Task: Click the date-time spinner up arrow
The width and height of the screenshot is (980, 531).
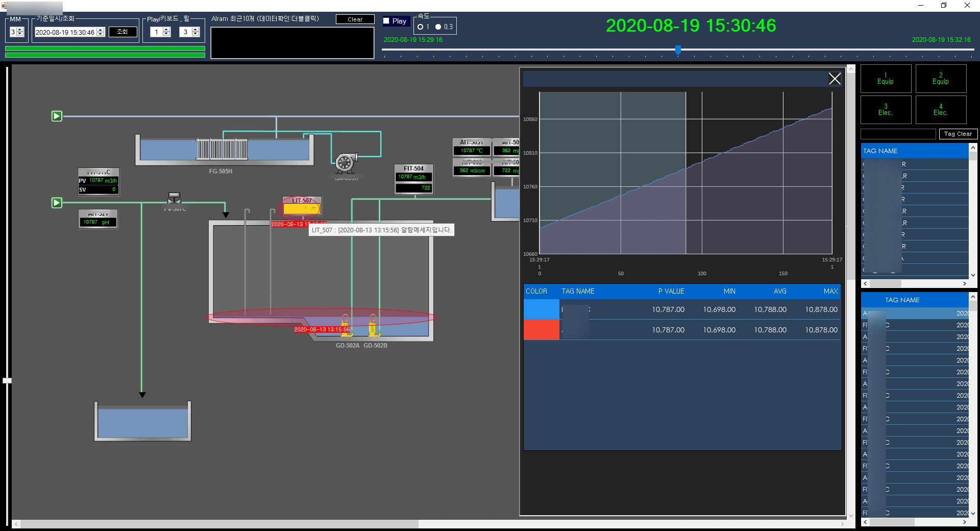Action: click(101, 30)
